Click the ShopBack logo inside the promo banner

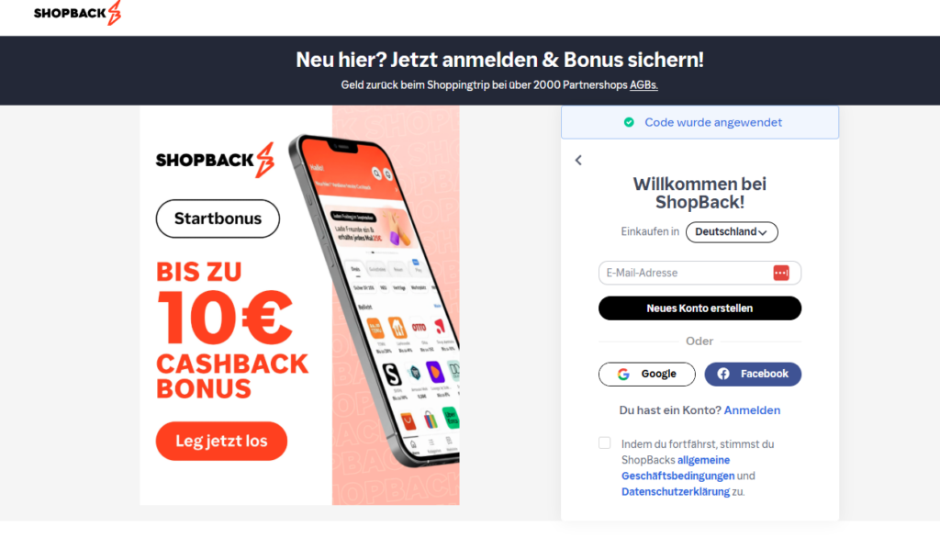(215, 160)
